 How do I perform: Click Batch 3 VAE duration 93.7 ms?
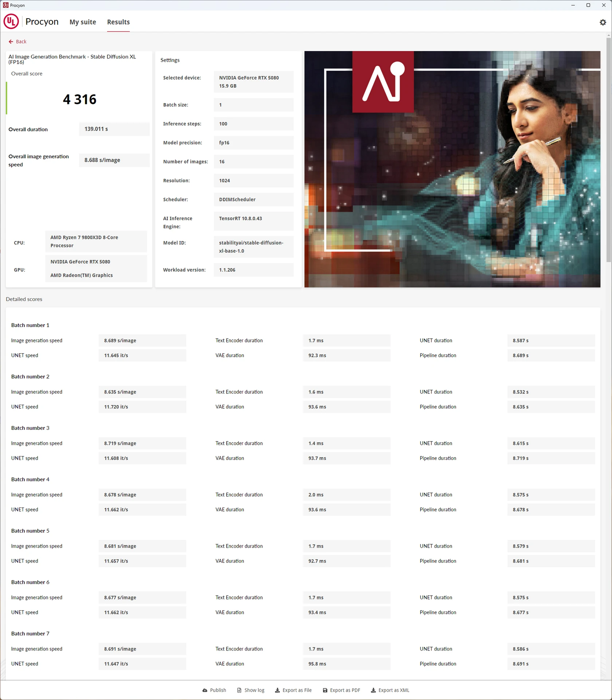click(346, 458)
